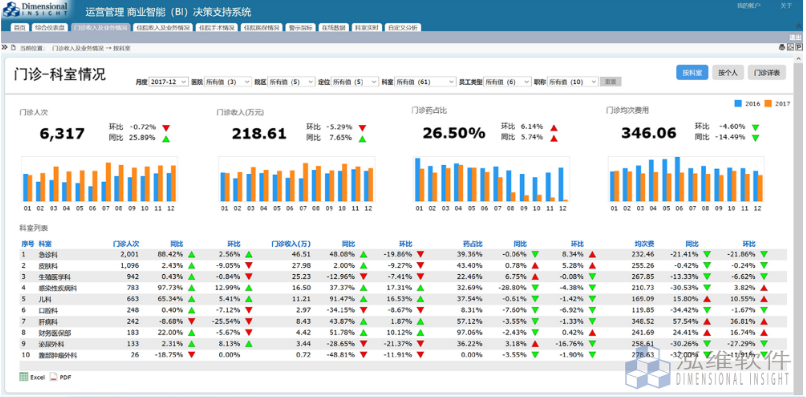The width and height of the screenshot is (806, 397).
Task: Click the fullscreen expand icon beside the printer
Action: point(791,47)
